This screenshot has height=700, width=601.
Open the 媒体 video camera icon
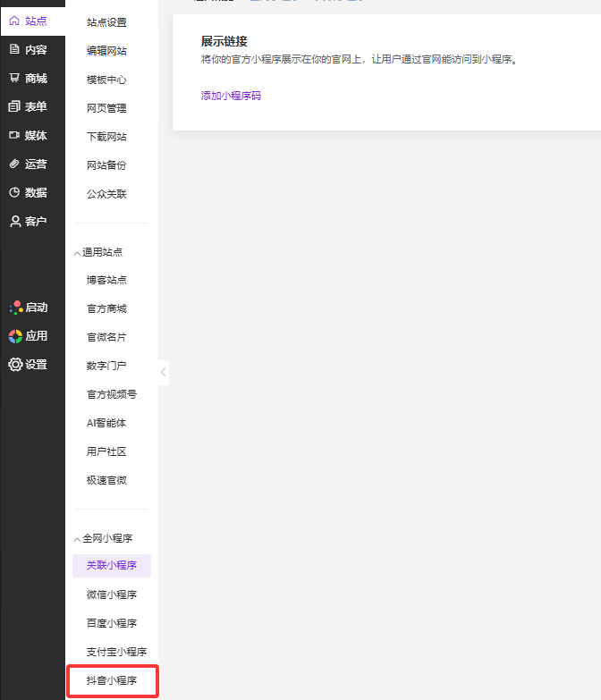coord(14,135)
